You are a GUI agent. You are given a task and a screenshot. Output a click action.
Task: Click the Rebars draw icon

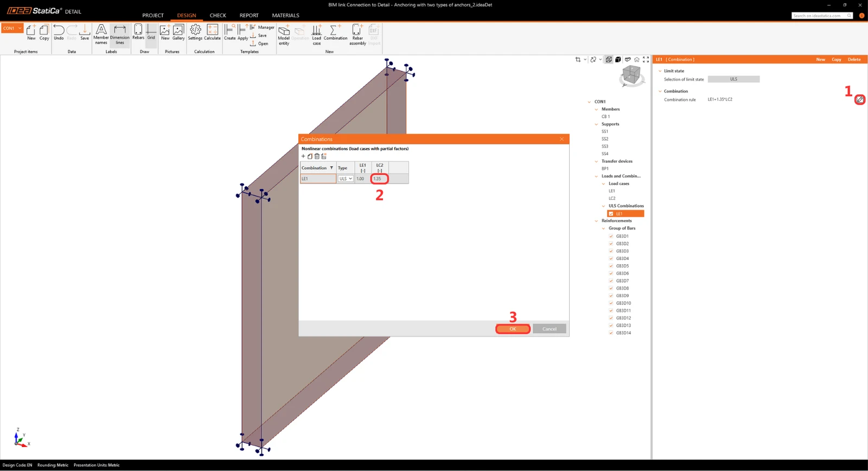click(x=138, y=32)
